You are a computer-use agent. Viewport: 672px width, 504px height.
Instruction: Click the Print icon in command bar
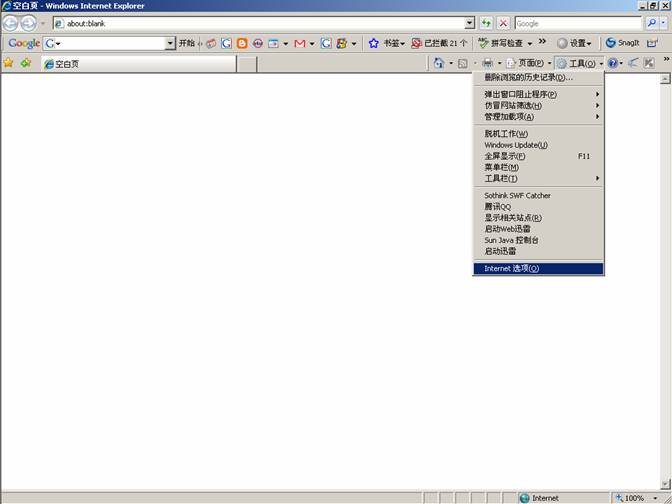click(x=487, y=63)
